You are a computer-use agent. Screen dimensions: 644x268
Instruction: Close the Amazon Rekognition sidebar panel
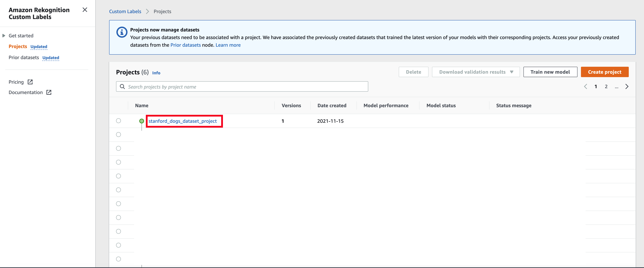pyautogui.click(x=85, y=10)
